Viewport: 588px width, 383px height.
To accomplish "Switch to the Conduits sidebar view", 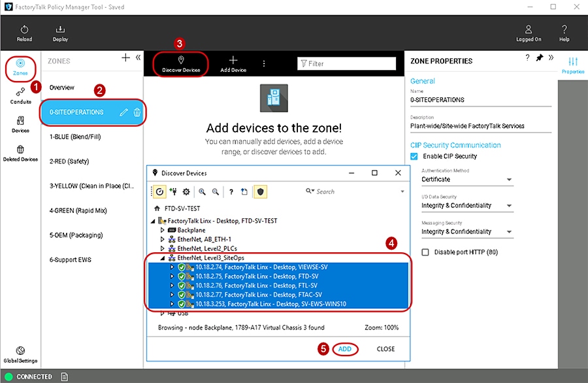I will point(21,96).
